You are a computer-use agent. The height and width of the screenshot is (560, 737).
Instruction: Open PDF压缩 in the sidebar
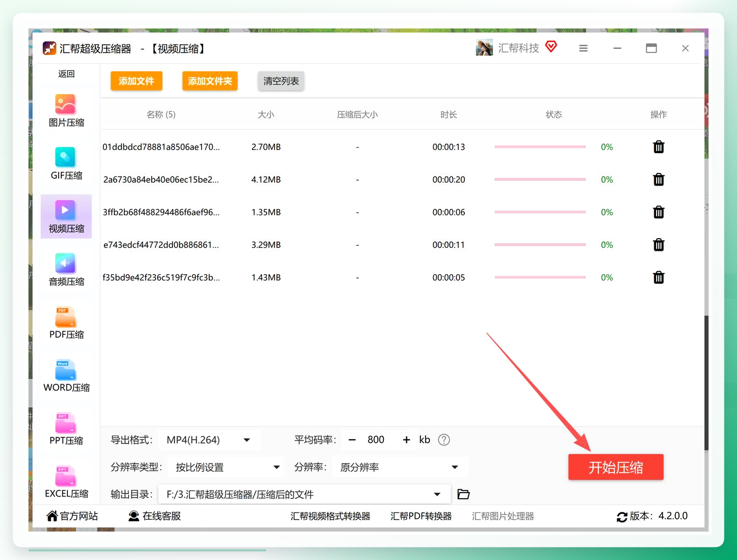click(x=66, y=323)
